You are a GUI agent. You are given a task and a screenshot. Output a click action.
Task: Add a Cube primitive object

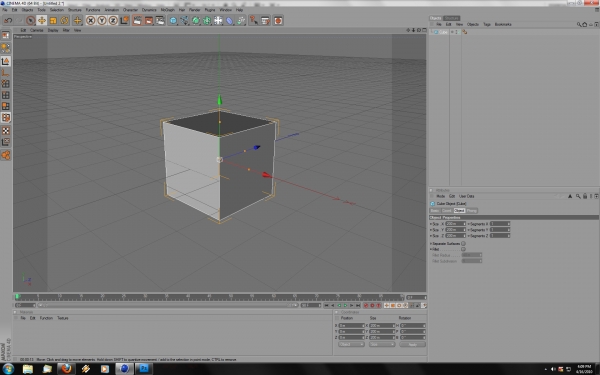pos(173,20)
